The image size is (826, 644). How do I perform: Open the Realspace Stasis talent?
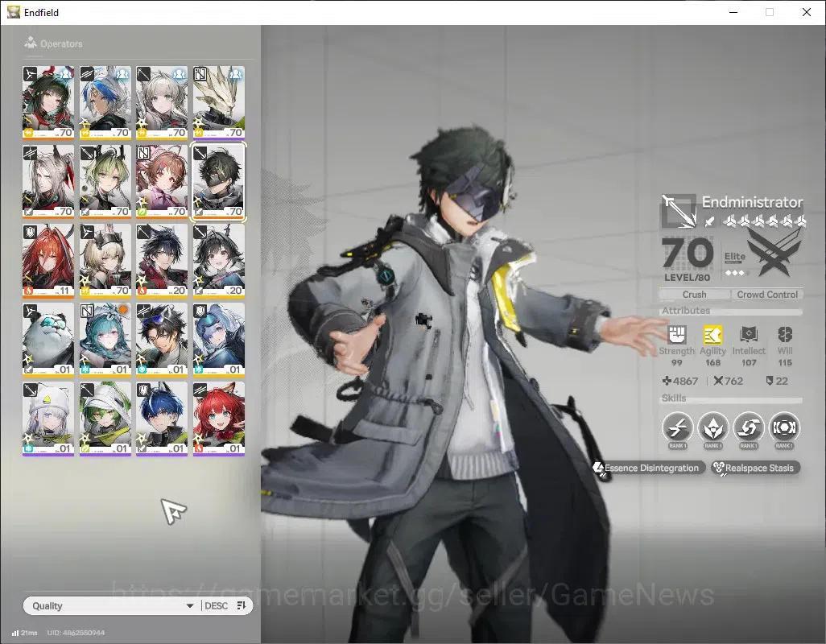tap(755, 468)
